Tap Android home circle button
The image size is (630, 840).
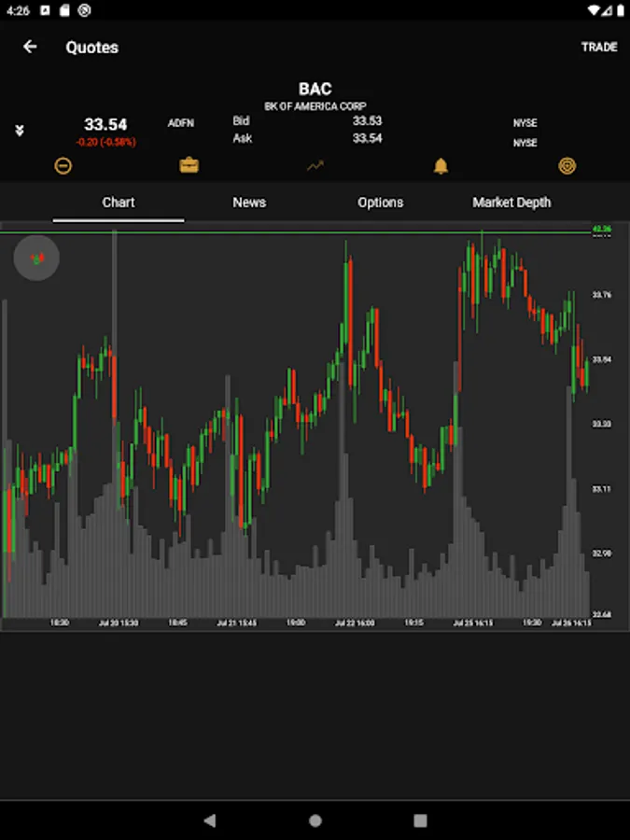coord(315,820)
